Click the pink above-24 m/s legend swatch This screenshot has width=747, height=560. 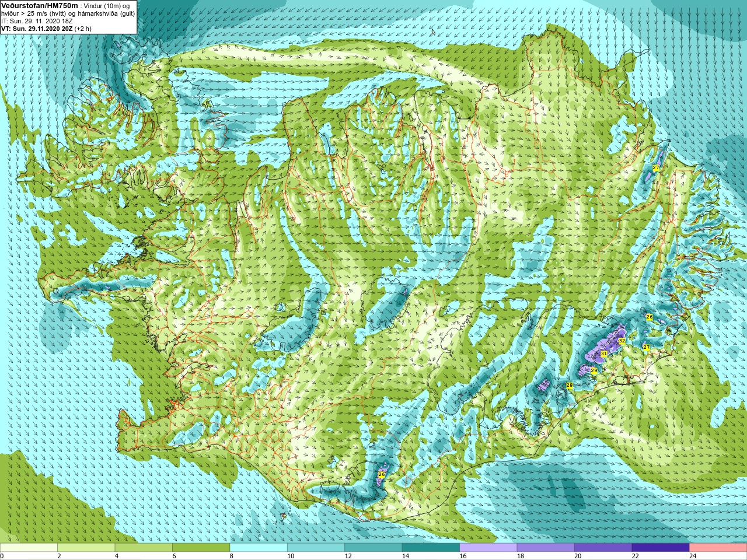pyautogui.click(x=718, y=548)
